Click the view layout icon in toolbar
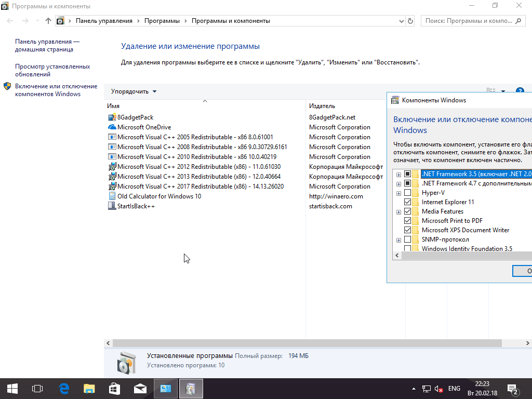Viewport: 532px width, 399px height. pos(491,90)
